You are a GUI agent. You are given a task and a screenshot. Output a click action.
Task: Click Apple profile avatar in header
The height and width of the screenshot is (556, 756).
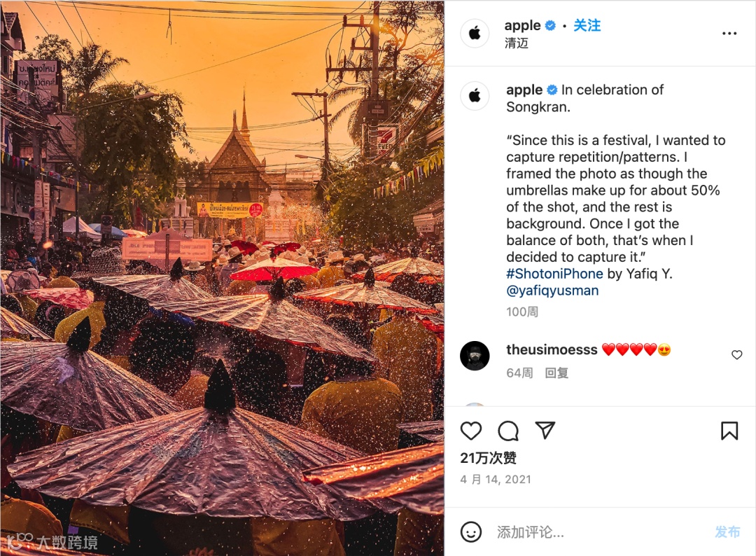475,34
